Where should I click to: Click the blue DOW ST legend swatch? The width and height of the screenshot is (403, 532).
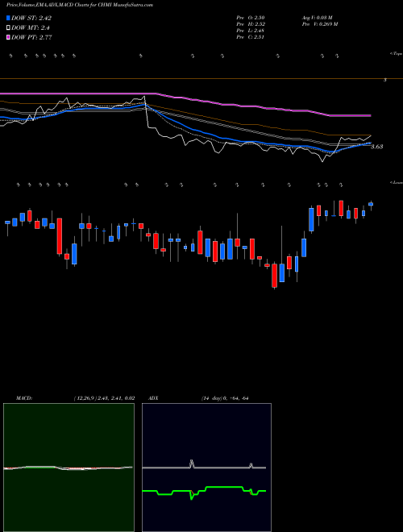coord(8,18)
